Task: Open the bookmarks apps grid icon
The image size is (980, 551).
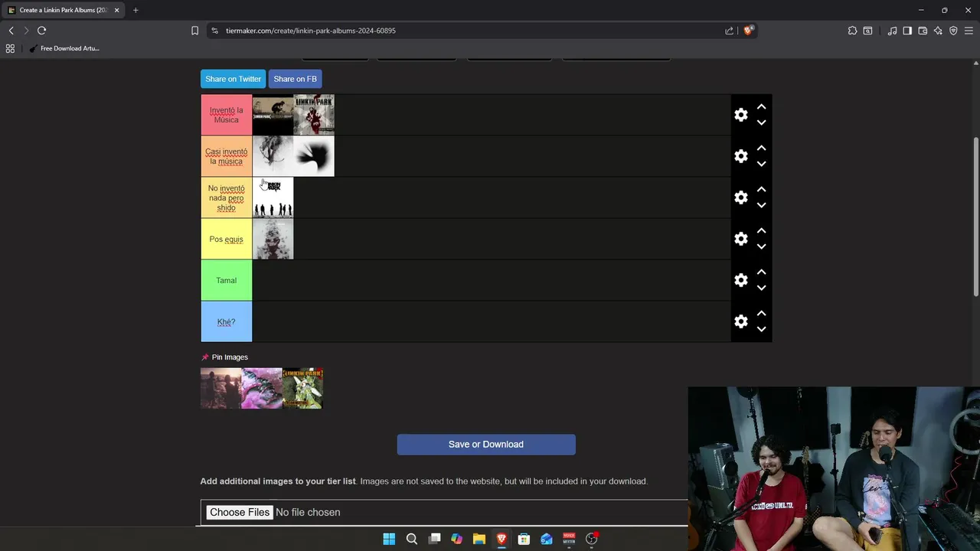Action: tap(10, 48)
